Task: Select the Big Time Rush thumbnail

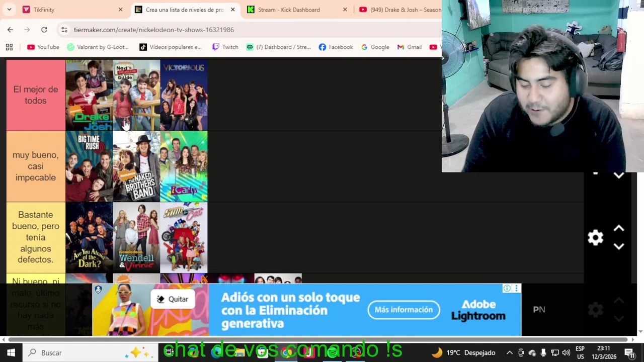Action: point(89,166)
